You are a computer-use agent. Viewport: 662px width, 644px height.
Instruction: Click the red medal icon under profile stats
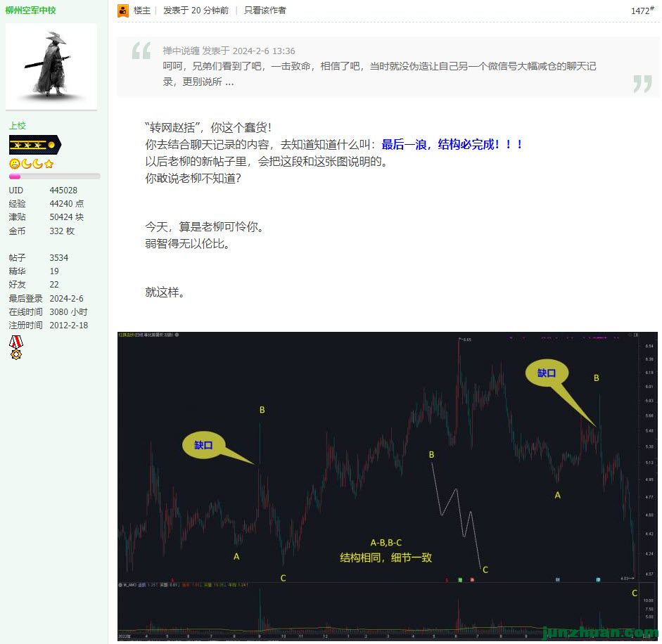15,347
